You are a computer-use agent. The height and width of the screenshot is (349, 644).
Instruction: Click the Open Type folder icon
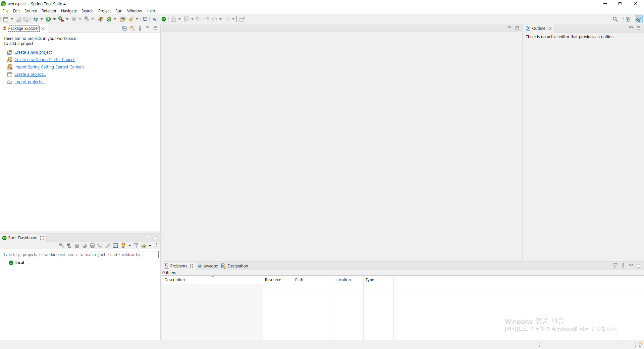click(123, 19)
